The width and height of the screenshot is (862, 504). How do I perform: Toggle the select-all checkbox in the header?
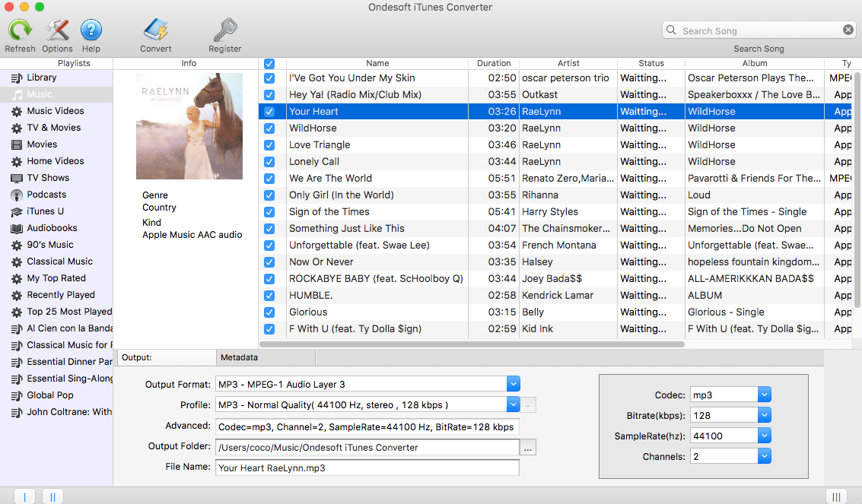(270, 63)
